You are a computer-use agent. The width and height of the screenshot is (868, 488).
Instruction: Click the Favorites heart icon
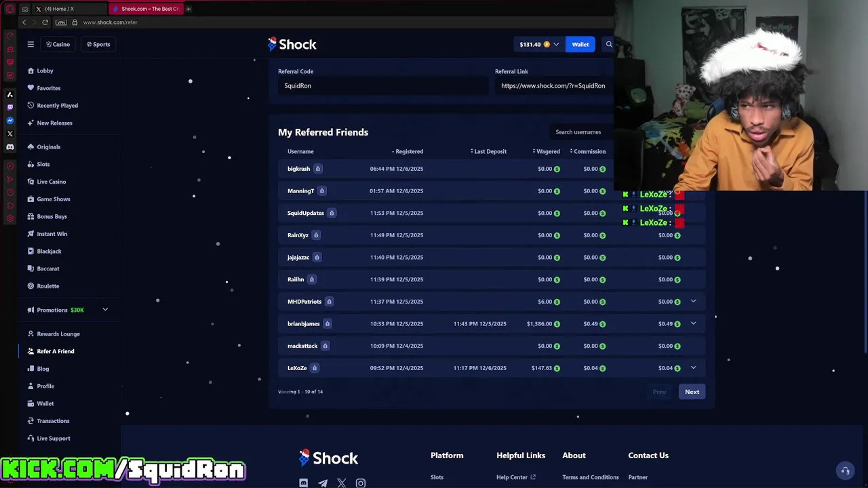pos(31,88)
